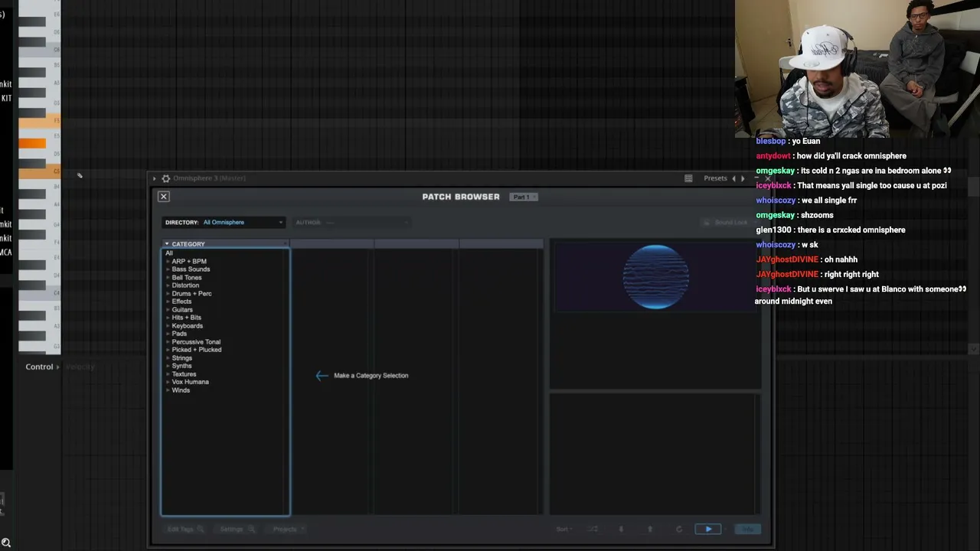This screenshot has height=551, width=980.
Task: Open the Sort menu
Action: 564,530
